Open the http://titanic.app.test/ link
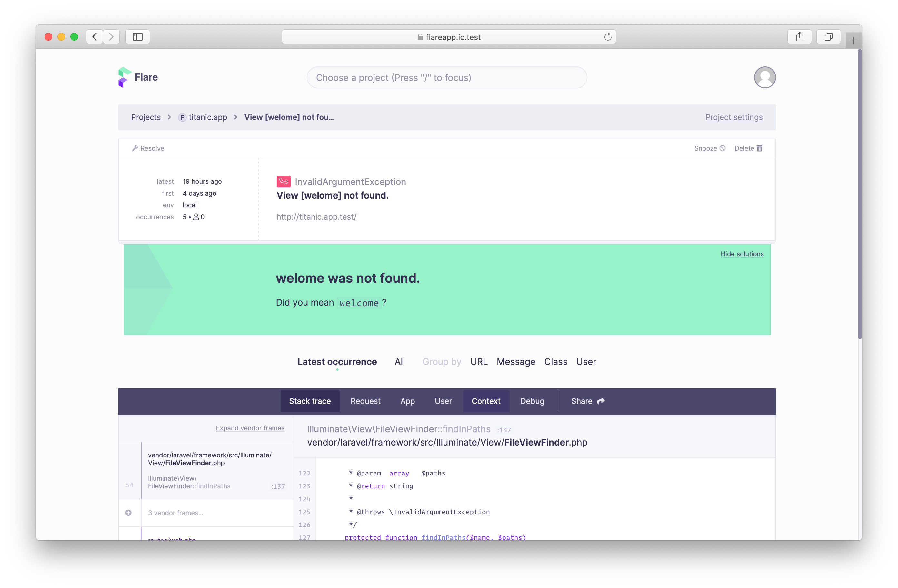898x588 pixels. 316,217
